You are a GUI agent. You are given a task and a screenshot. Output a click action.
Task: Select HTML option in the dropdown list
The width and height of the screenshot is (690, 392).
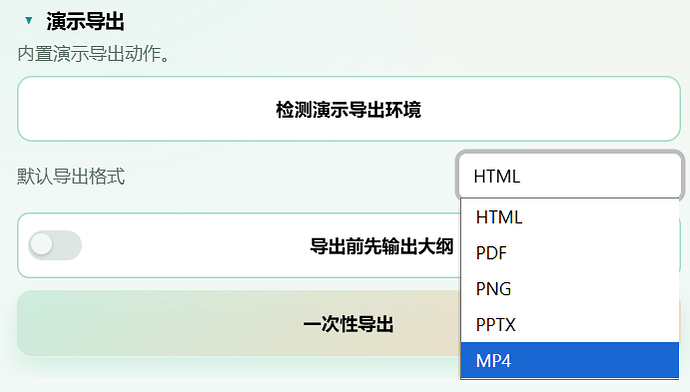[570, 217]
